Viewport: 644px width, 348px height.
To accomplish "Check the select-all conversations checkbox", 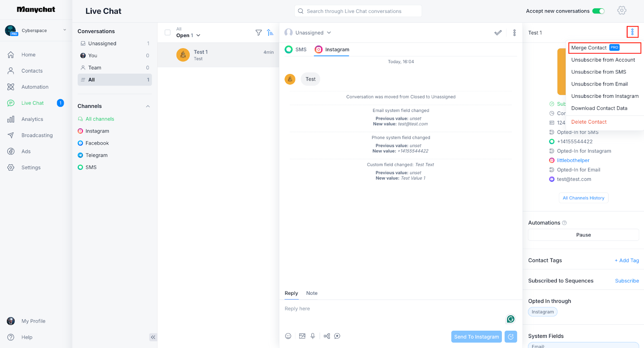I will tap(168, 33).
